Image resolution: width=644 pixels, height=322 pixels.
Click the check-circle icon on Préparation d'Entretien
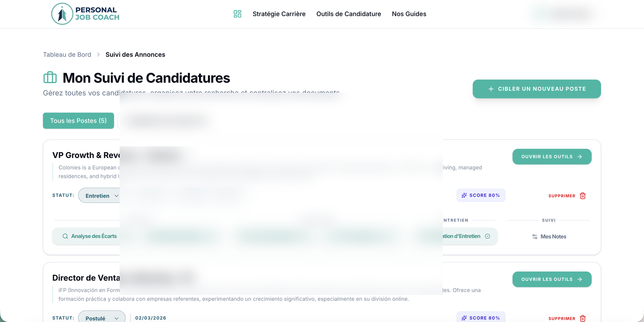[487, 236]
